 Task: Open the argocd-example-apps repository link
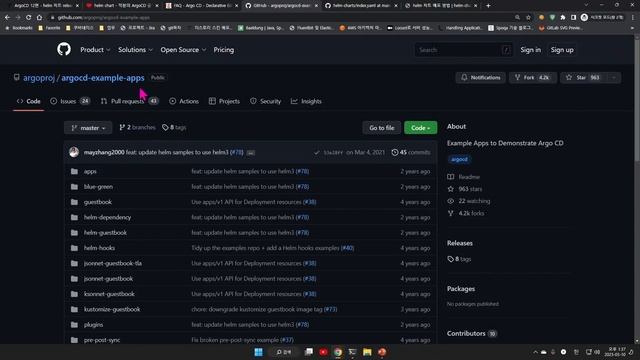[x=103, y=78]
